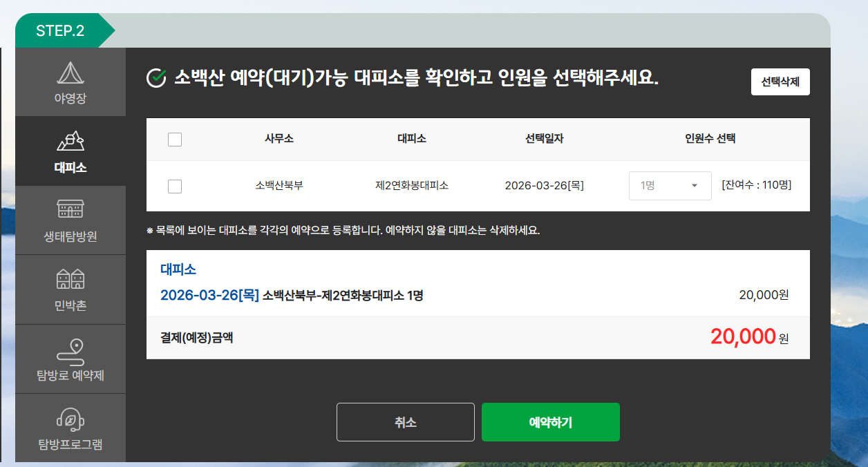
Task: Click the 취소 cancel button
Action: coord(405,422)
